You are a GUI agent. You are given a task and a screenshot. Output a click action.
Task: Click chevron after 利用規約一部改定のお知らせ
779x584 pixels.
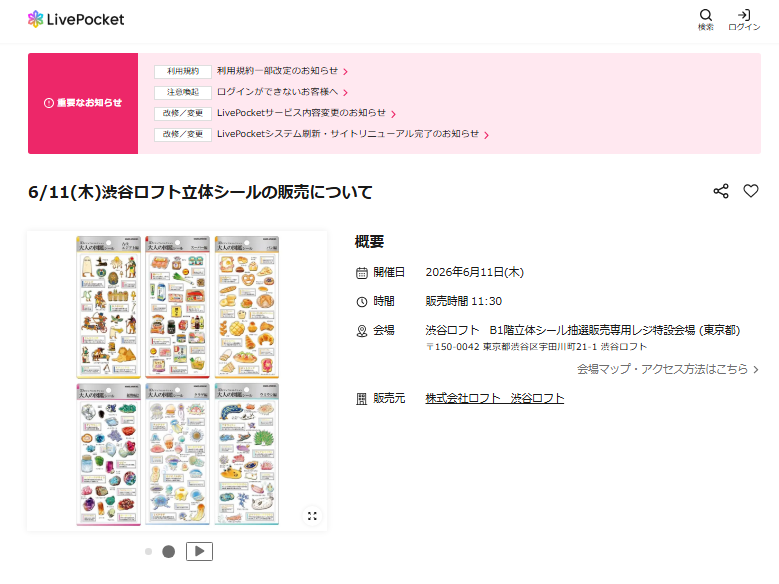pos(345,72)
